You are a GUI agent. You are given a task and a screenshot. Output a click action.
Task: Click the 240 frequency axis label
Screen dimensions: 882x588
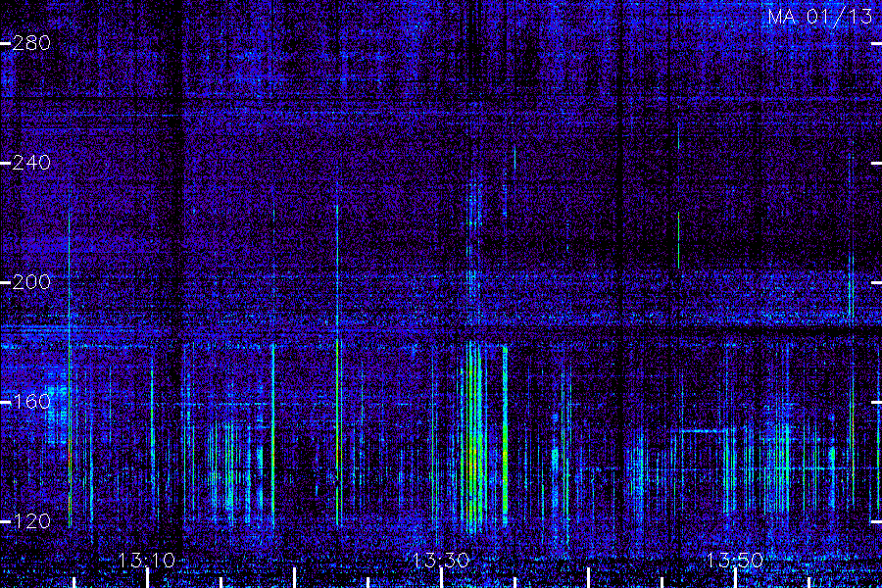[31, 163]
